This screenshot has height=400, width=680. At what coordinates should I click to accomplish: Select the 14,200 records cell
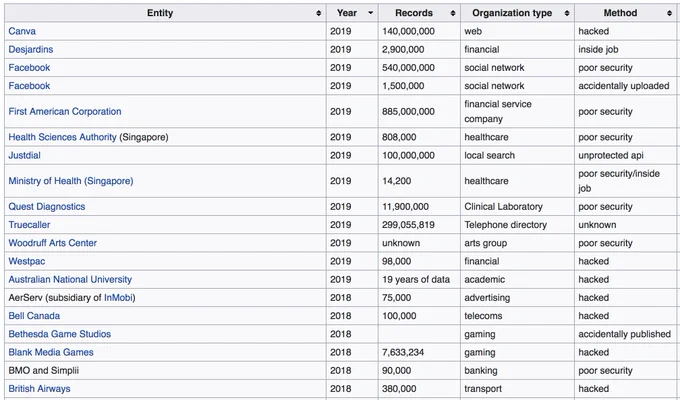pos(419,181)
